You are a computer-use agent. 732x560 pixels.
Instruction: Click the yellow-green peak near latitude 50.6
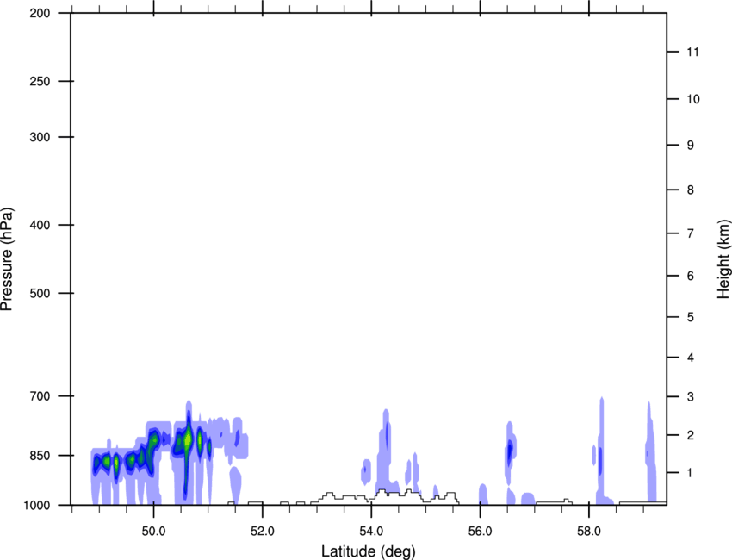[x=187, y=440]
